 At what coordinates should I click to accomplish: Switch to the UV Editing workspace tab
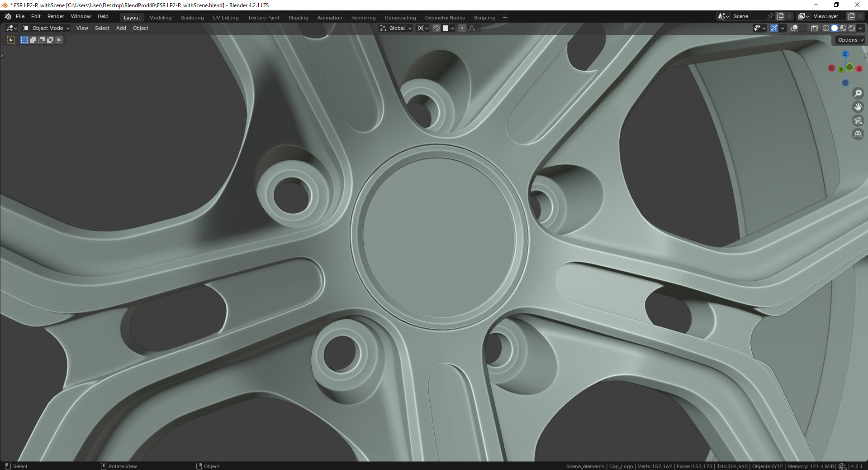pos(226,18)
